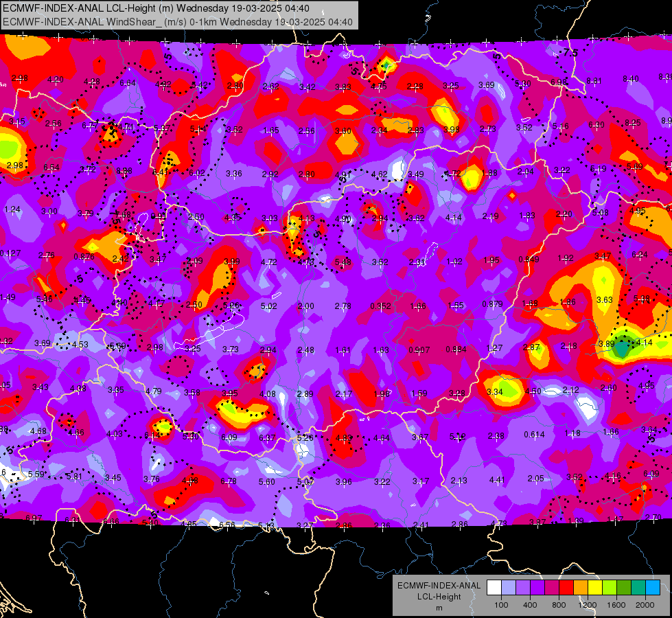Click the wind shear value 1.55
Viewport: 672px width, 618px height.
click(456, 305)
